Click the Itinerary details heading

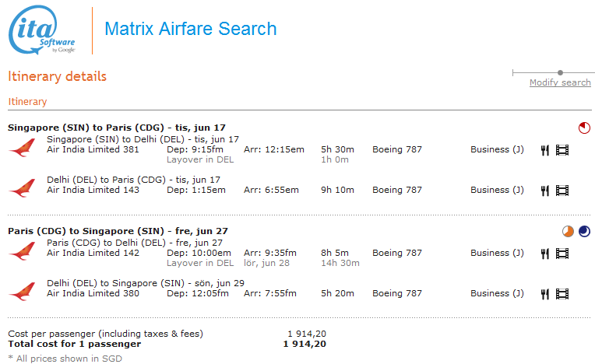58,76
